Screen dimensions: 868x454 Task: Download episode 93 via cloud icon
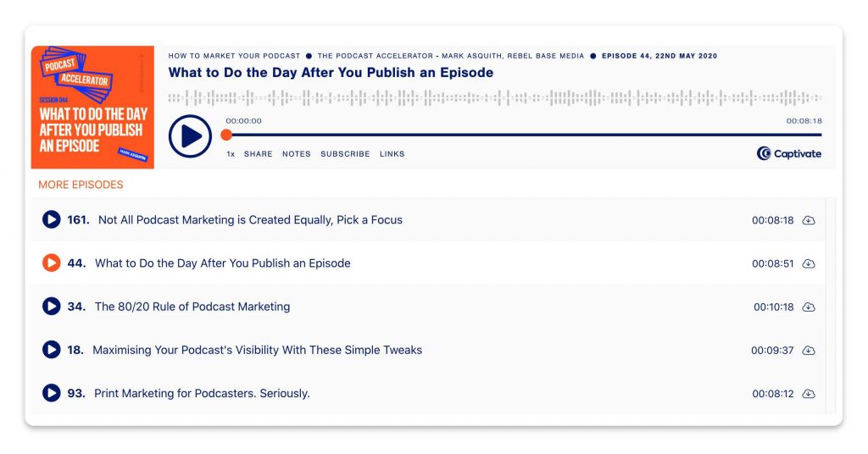point(809,394)
